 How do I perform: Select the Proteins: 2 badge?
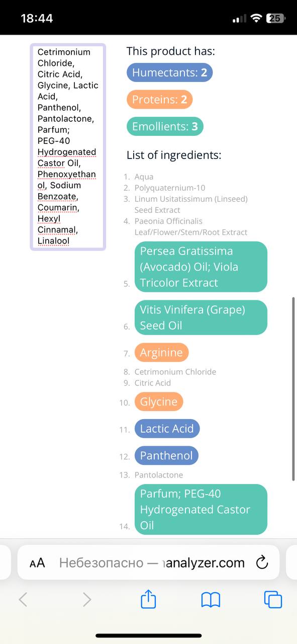[x=159, y=100]
